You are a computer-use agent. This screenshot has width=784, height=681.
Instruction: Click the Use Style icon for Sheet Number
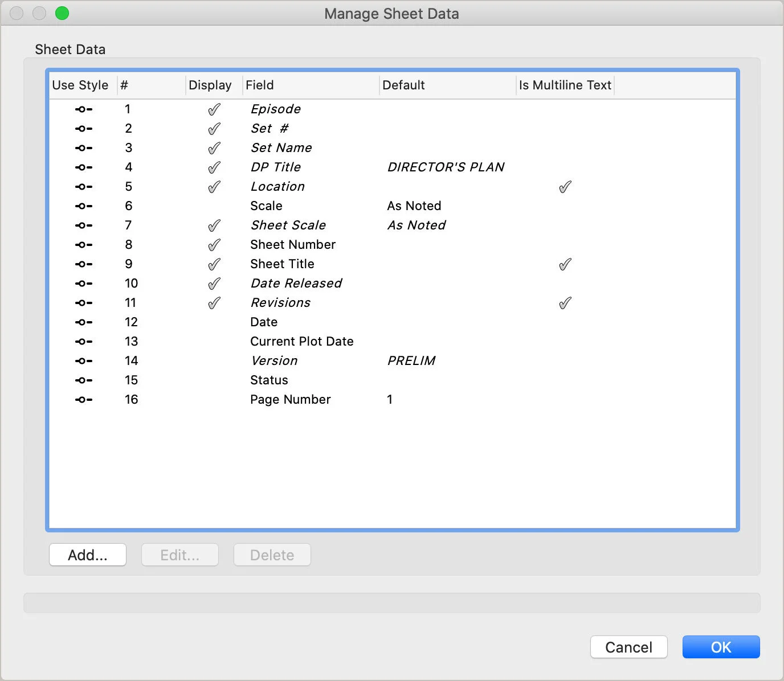coord(83,244)
